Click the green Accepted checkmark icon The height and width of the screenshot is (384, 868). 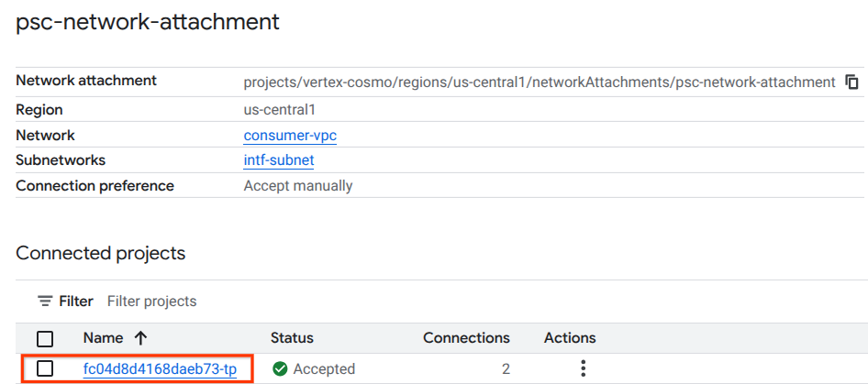point(280,369)
